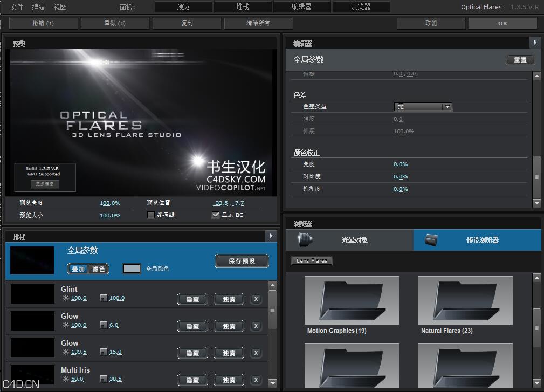Switch to the 浏览器 panel tab at top
Image resolution: width=544 pixels, height=392 pixels.
[x=362, y=6]
